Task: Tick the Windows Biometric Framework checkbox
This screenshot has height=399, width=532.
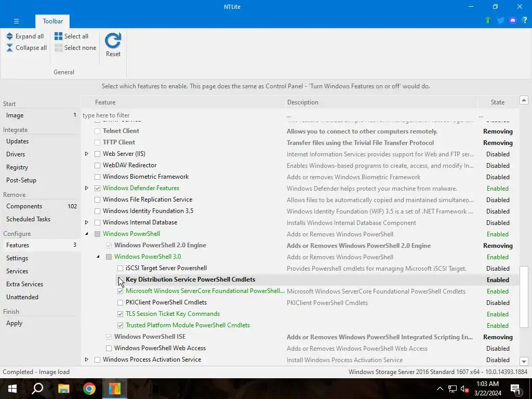Action: coord(97,177)
